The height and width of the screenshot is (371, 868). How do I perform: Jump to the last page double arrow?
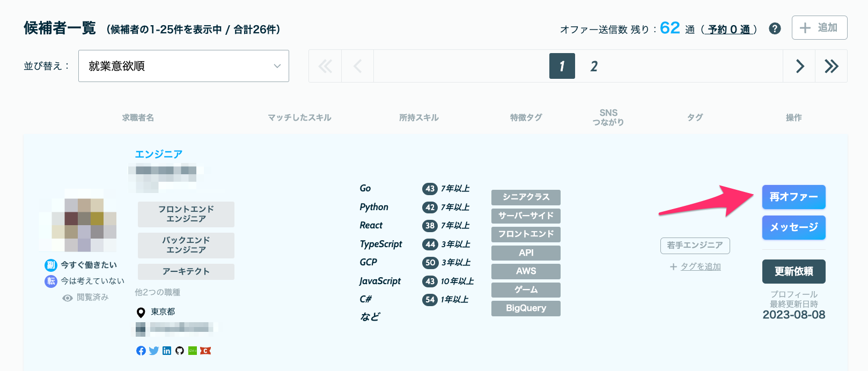[832, 66]
